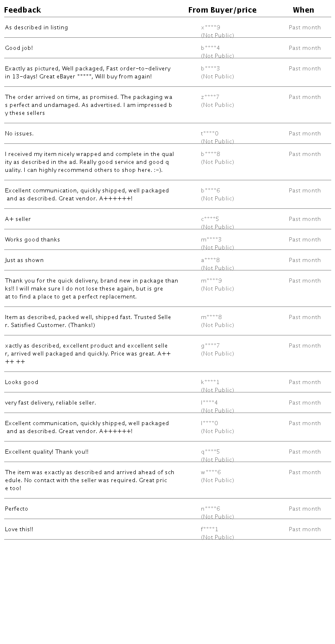Click the "No issues." feedback text

point(19,134)
